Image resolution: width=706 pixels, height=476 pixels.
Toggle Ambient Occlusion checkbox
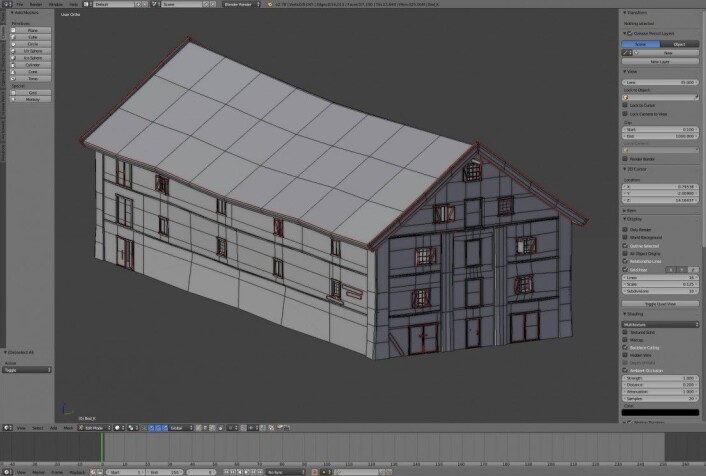pos(625,370)
